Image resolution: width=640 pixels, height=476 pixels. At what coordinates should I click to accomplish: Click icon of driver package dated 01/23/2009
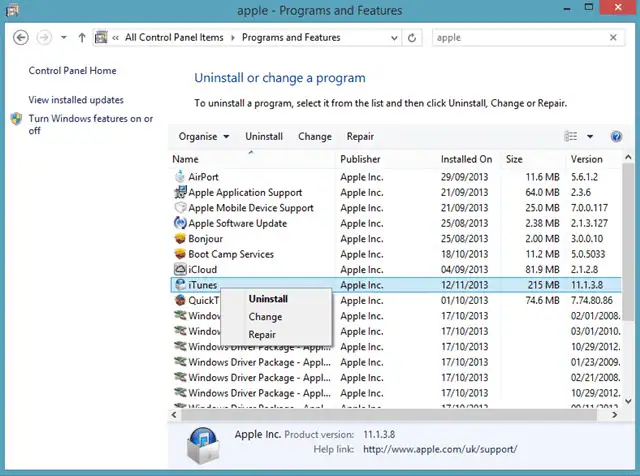[180, 362]
